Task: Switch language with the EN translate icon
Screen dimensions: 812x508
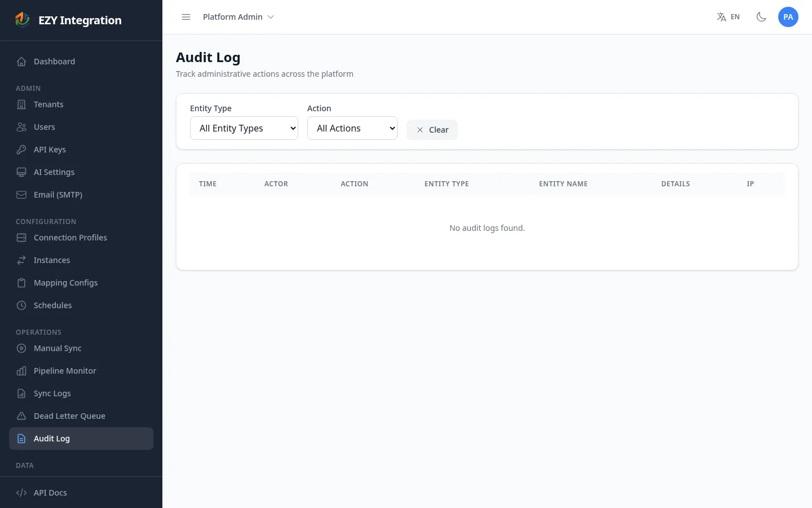Action: 728,17
